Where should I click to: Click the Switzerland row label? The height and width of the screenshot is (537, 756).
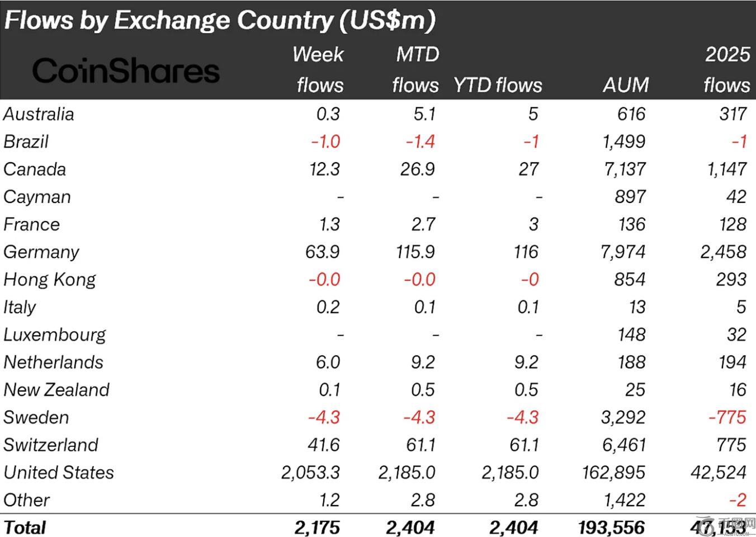click(51, 445)
